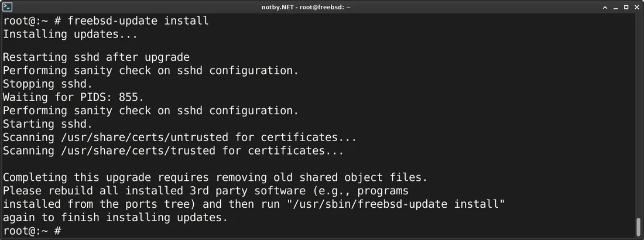The image size is (644, 240).
Task: Click the scrollbar thumb at the bottom
Action: coord(639,227)
